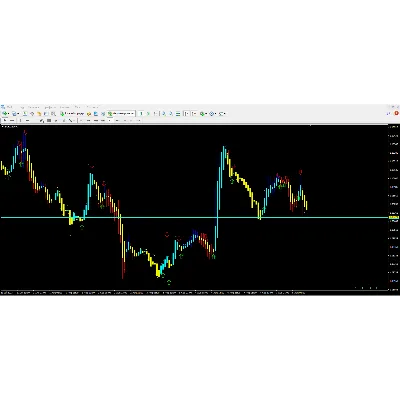Open the Indicators list dropdown
This screenshot has width=400, height=400.
tap(203, 114)
